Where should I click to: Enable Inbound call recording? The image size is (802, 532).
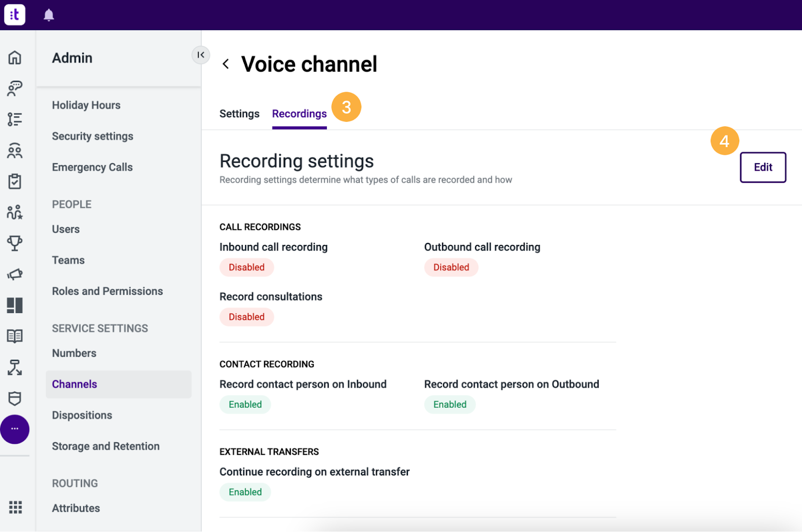pos(247,267)
